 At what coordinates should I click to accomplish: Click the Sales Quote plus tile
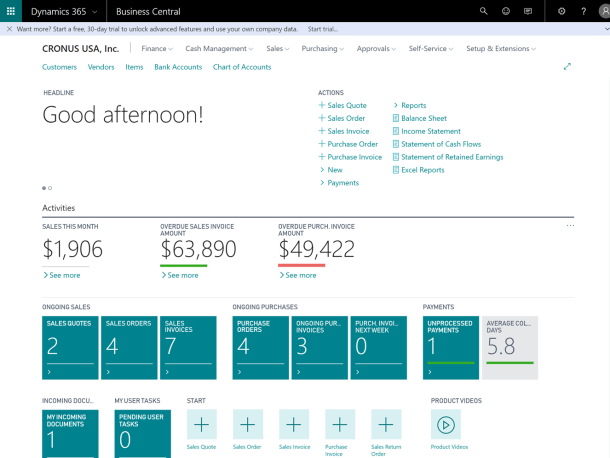point(201,424)
